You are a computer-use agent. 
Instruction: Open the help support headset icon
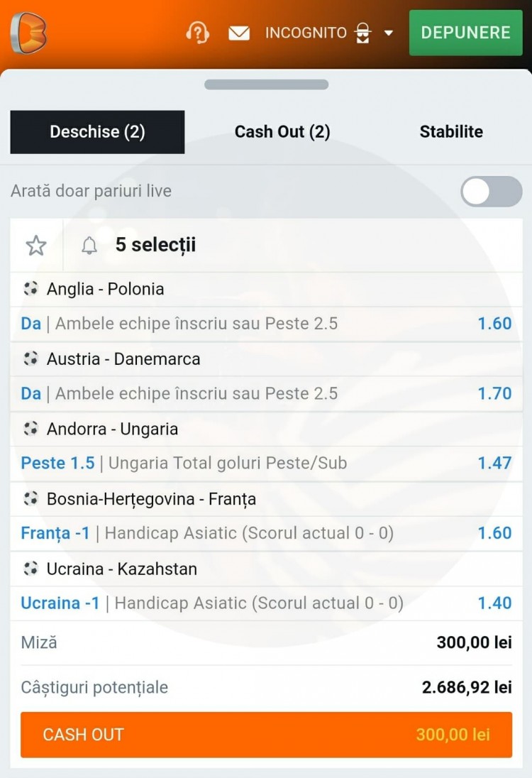click(x=197, y=33)
